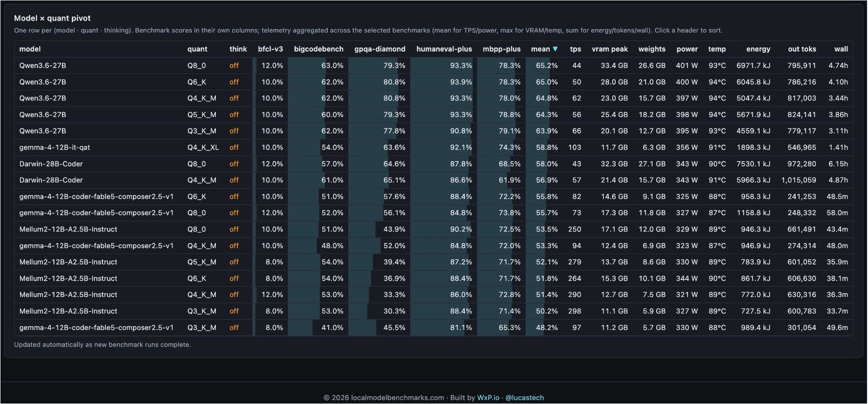
Task: Select Mellum2-12B-A2.5B-Instruct Q3_K_M row
Action: [433, 311]
